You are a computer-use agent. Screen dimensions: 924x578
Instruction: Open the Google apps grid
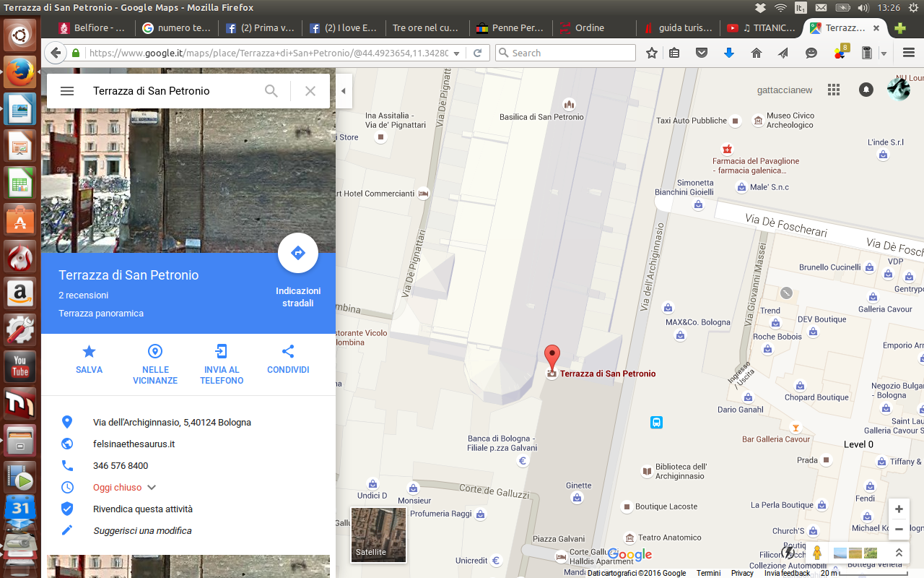834,90
